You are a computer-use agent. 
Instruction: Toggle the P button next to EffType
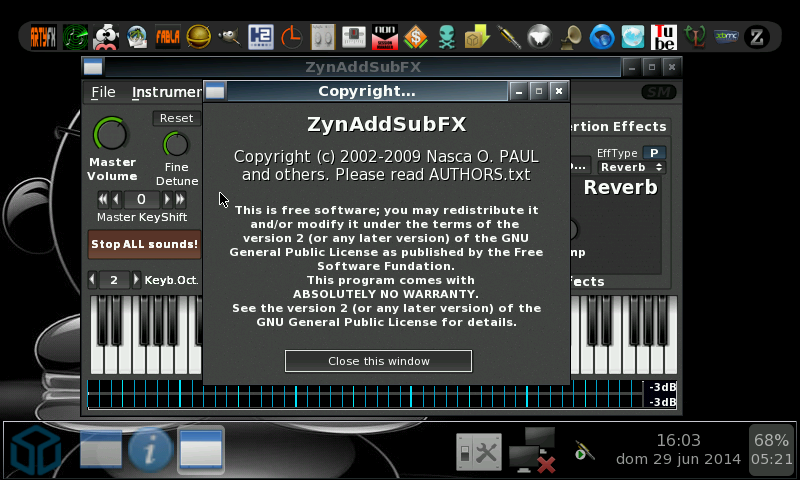tap(654, 153)
